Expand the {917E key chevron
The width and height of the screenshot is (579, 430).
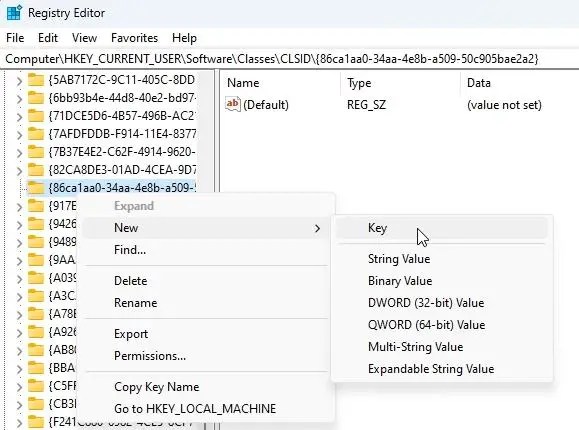(x=19, y=207)
